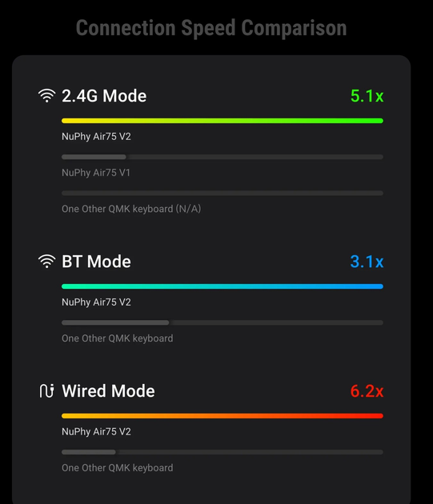The image size is (433, 504).
Task: Click the Wi-Fi icon beside BT Mode
Action: 46,262
